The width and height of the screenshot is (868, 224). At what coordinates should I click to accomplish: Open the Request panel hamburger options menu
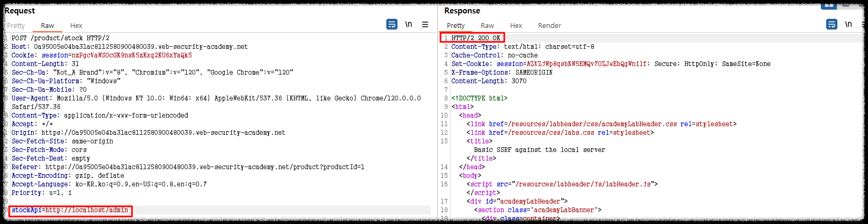(x=425, y=25)
